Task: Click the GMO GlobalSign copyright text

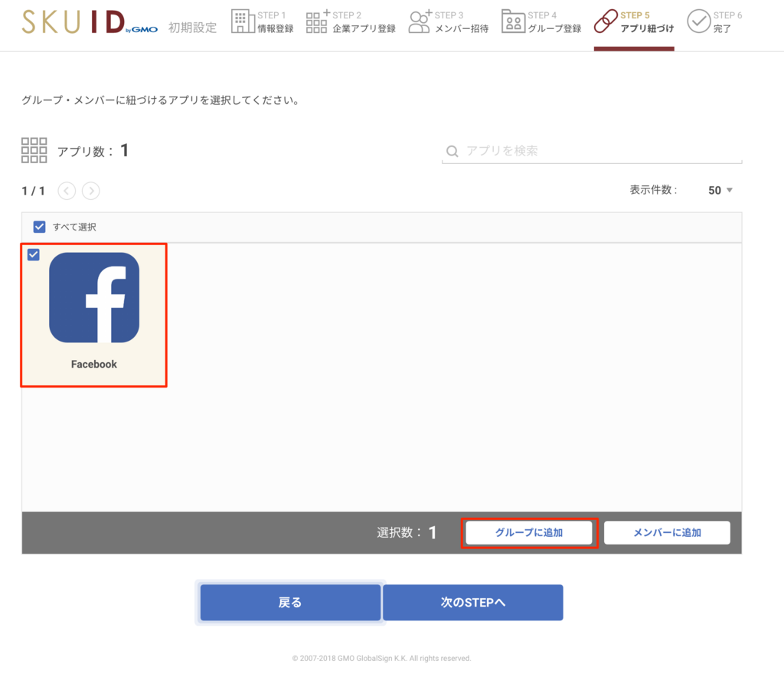Action: (381, 659)
